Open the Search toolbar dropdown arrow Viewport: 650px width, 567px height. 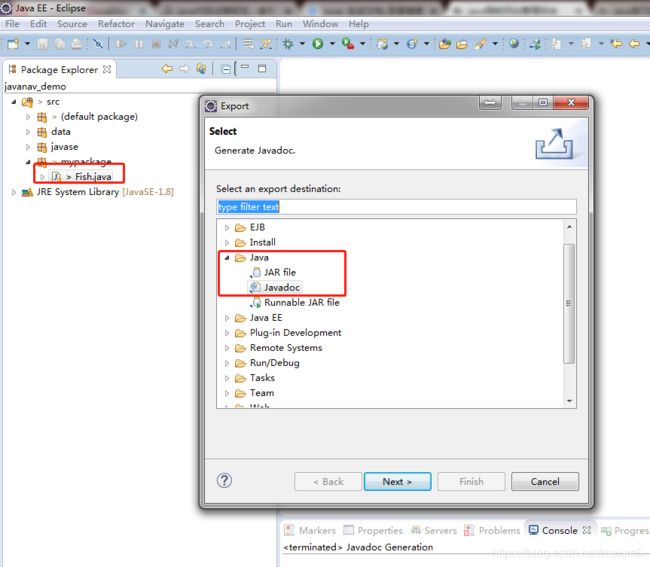click(x=495, y=44)
